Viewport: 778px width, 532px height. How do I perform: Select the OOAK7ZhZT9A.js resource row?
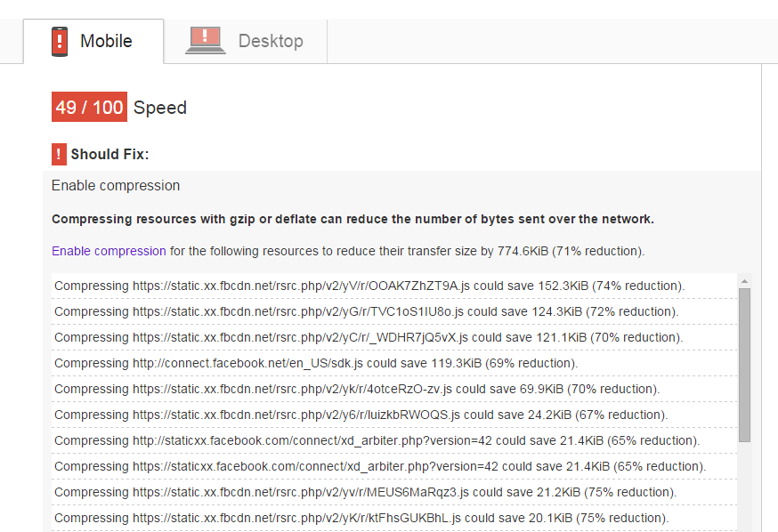pos(369,286)
